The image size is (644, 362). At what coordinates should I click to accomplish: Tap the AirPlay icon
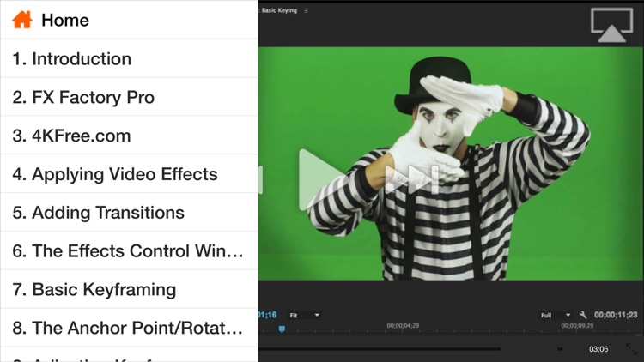(611, 25)
